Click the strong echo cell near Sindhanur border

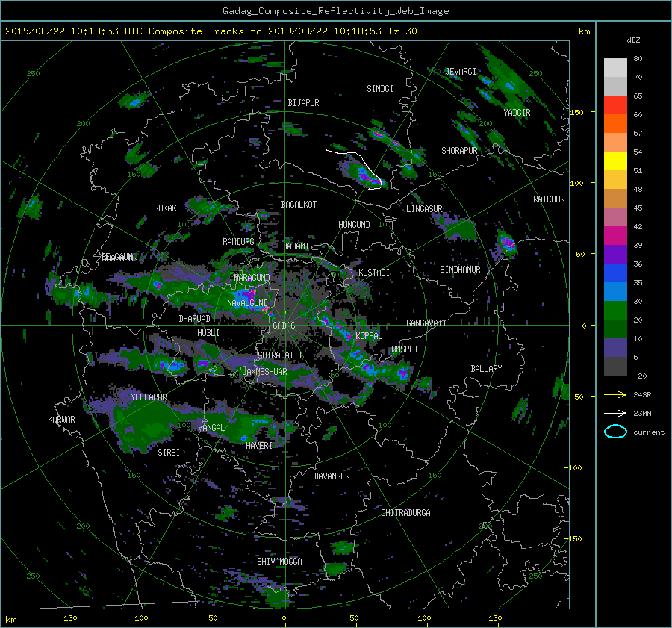(507, 243)
